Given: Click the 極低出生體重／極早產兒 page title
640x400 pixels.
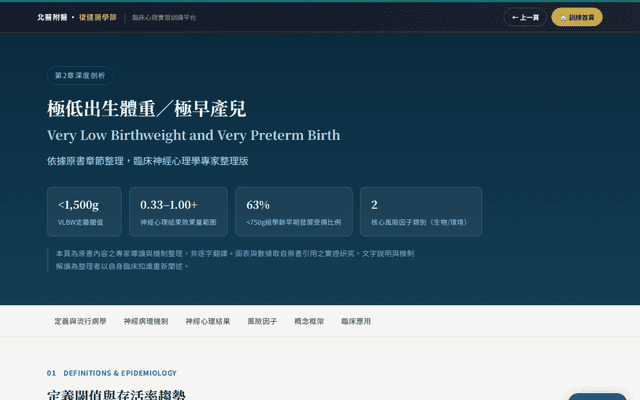Looking at the screenshot, I should (x=147, y=109).
